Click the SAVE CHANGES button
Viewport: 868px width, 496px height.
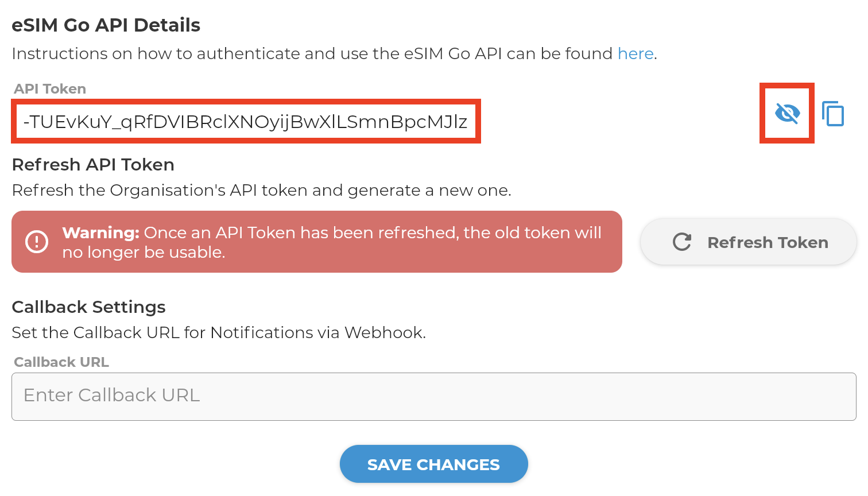[433, 464]
